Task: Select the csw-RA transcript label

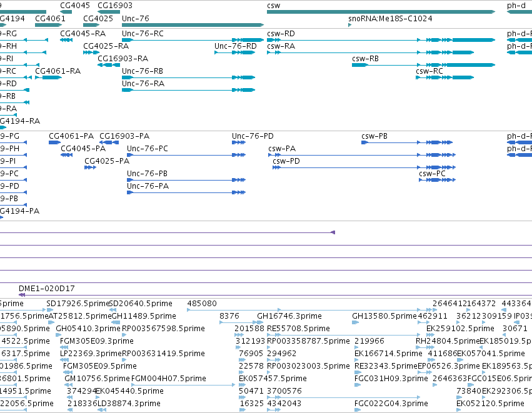Action: click(x=281, y=46)
